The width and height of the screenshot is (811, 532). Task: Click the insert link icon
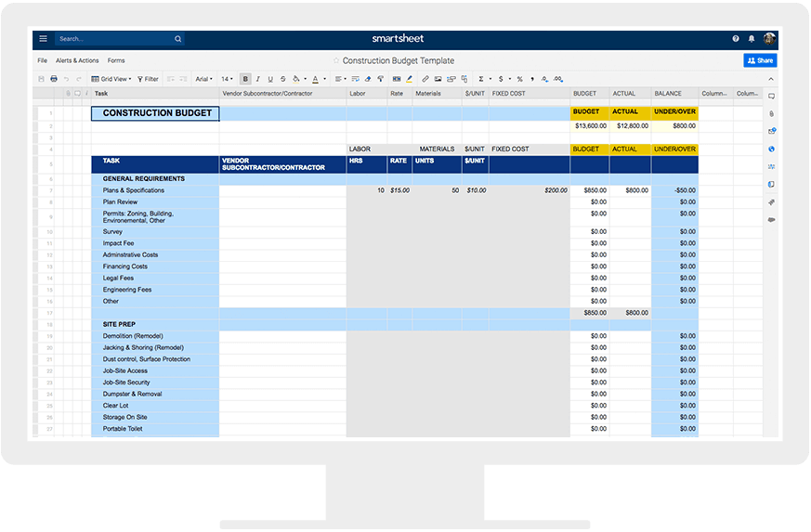click(425, 79)
